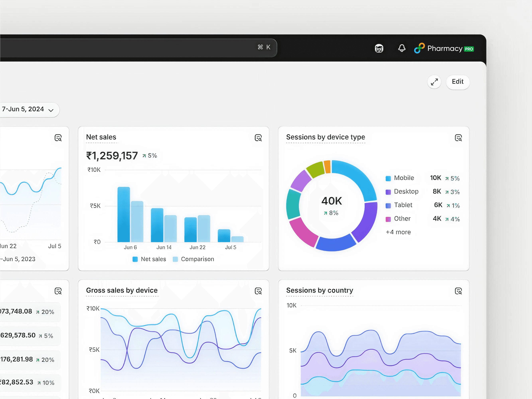Expand the '+4 more' device types list
Screen dimensions: 532x399
[x=398, y=232]
